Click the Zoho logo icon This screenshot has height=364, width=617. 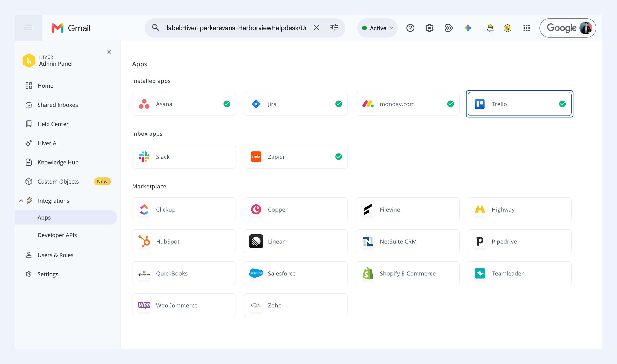coord(256,305)
